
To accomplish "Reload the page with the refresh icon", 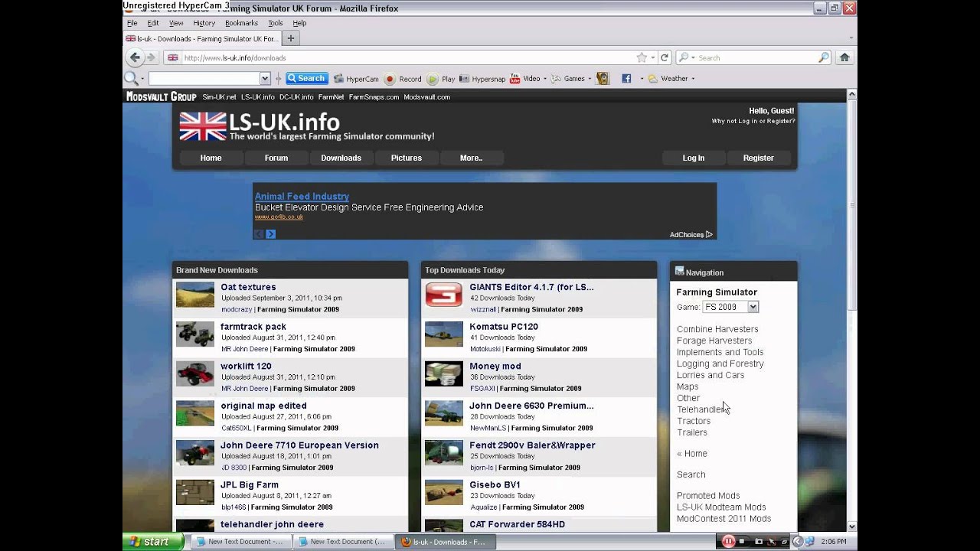I will [x=665, y=57].
